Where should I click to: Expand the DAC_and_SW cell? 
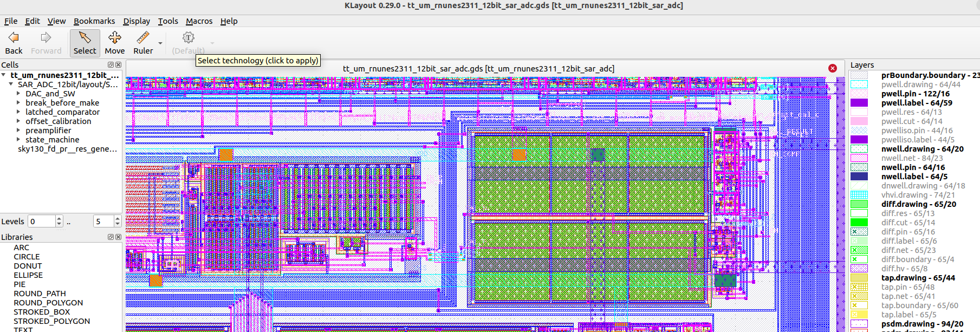tap(18, 94)
